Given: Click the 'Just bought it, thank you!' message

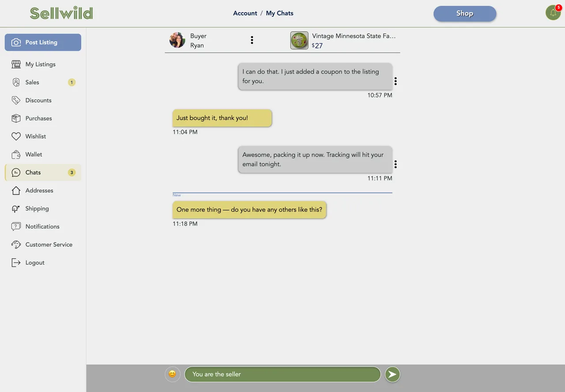Looking at the screenshot, I should [x=222, y=118].
